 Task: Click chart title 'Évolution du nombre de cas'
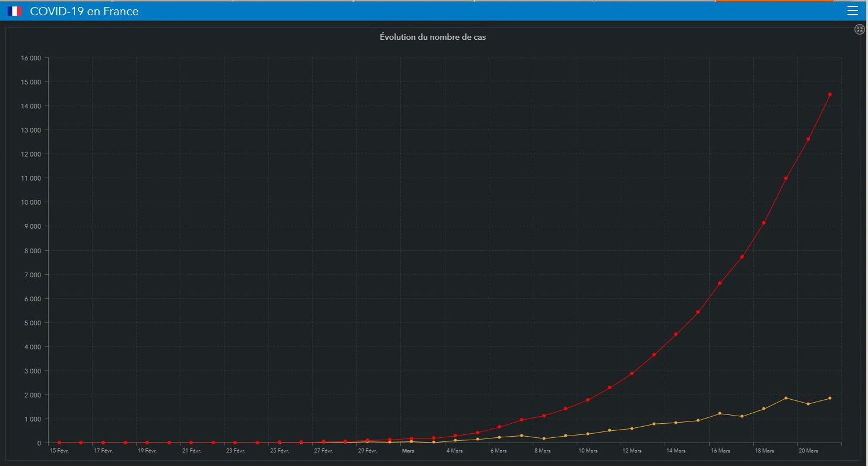(433, 37)
